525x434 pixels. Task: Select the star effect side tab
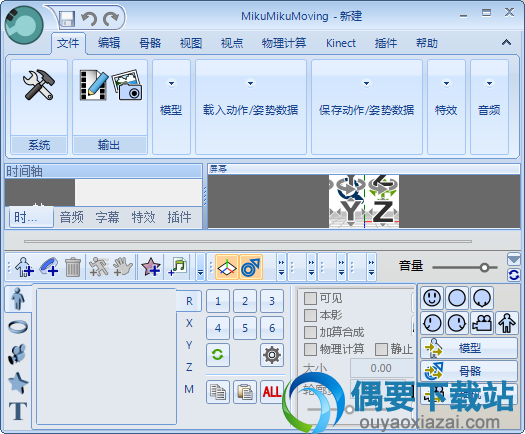[x=18, y=383]
